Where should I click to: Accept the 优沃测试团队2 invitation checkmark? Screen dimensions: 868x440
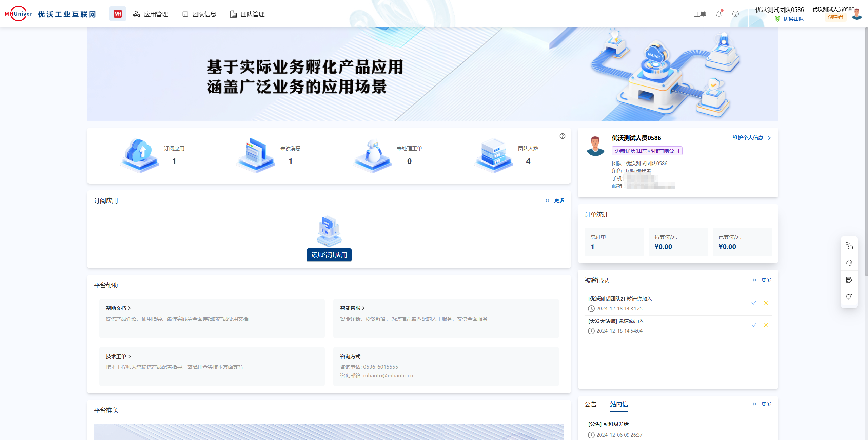754,303
